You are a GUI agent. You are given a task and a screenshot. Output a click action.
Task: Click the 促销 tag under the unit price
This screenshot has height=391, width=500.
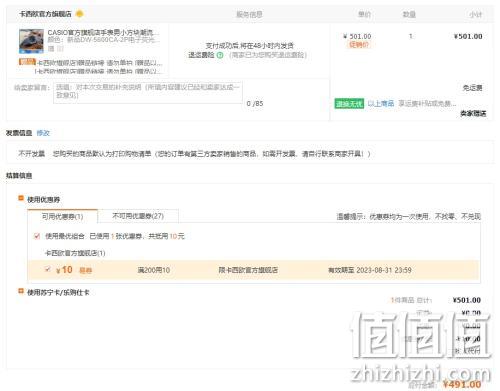tap(359, 45)
